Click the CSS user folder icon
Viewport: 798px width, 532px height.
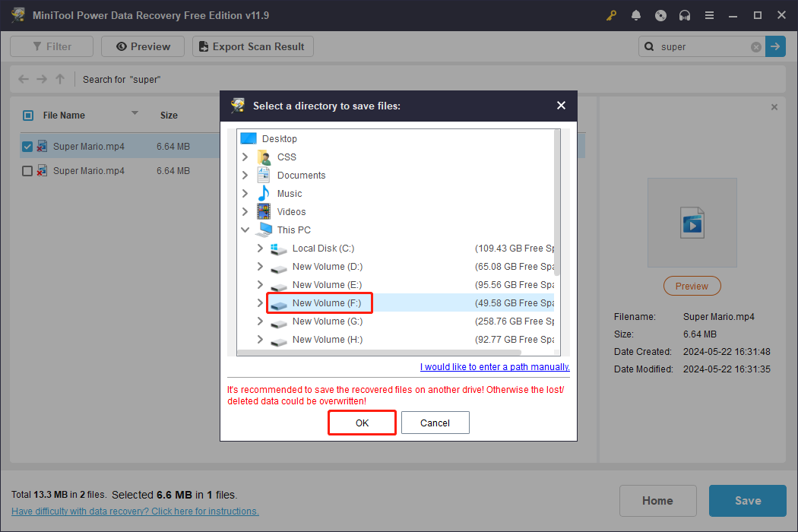[264, 157]
